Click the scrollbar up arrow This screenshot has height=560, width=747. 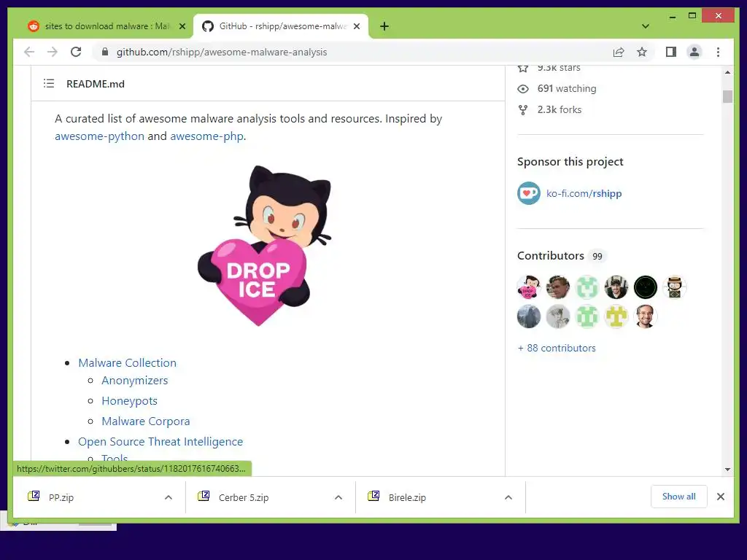pyautogui.click(x=727, y=72)
